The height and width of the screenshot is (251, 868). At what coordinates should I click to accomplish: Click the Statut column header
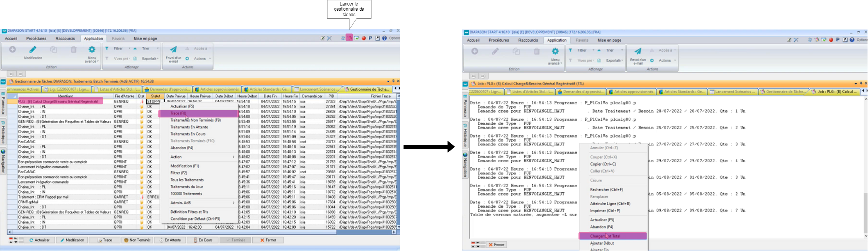[x=155, y=96]
